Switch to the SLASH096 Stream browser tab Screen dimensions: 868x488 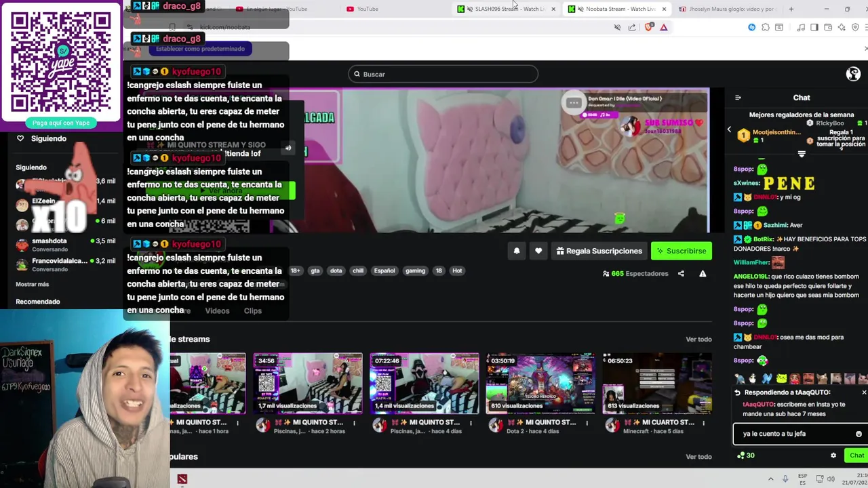click(x=507, y=9)
